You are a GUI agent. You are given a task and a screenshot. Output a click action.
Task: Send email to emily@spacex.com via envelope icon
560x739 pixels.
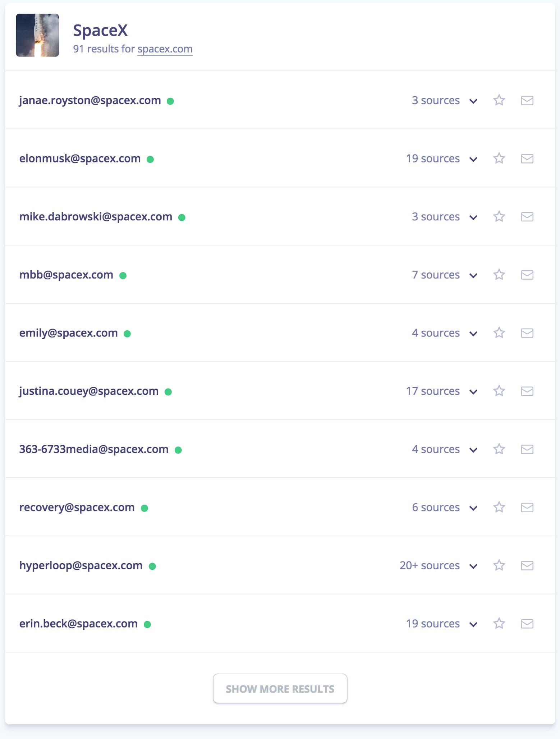pos(527,333)
